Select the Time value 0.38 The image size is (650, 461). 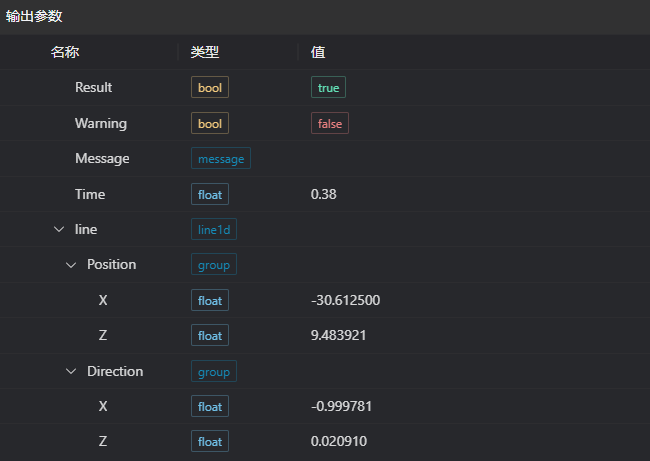324,194
